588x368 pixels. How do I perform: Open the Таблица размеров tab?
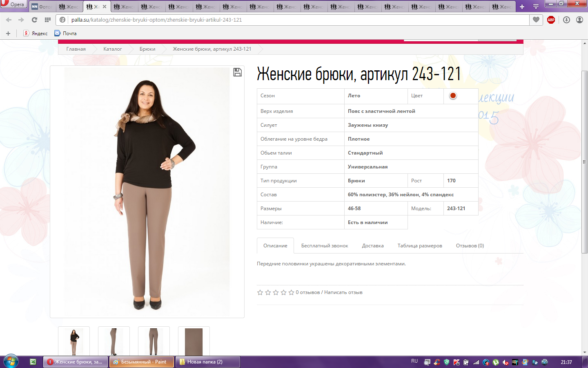(x=419, y=246)
